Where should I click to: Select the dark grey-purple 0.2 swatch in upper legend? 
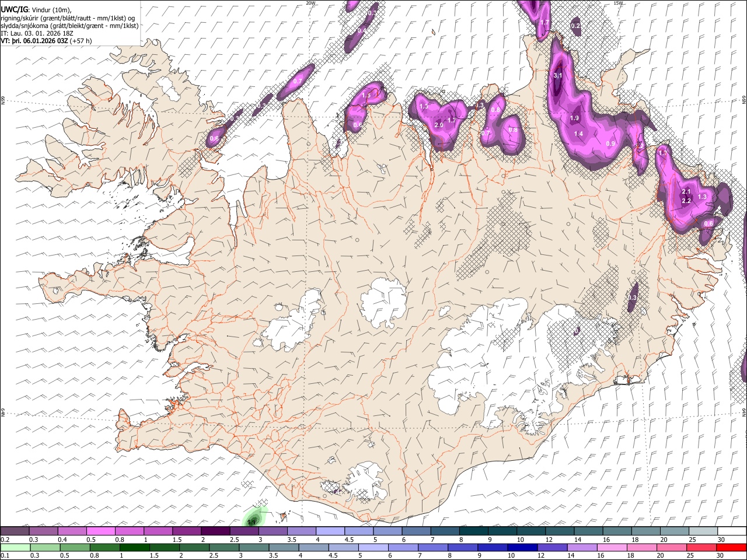[15, 531]
